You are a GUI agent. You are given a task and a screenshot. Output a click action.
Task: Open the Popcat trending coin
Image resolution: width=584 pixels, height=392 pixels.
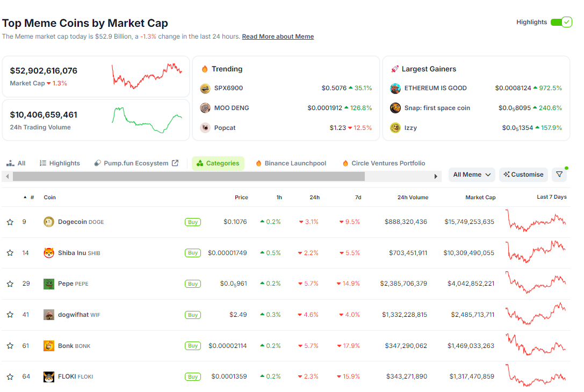(225, 128)
